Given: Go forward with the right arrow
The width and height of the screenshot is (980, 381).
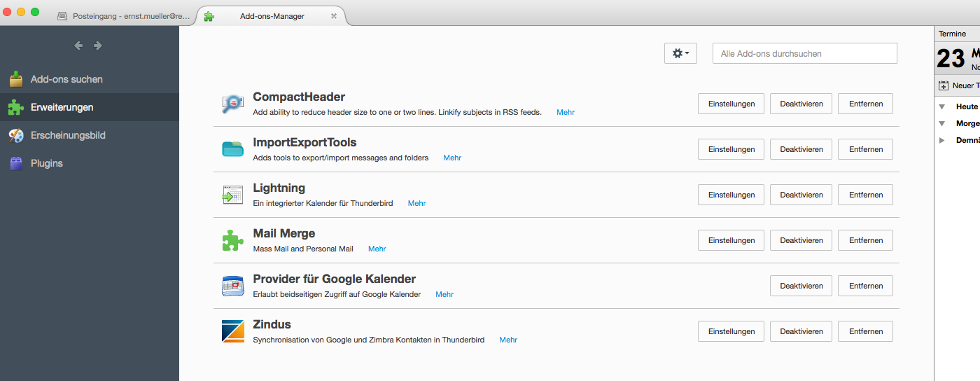Looking at the screenshot, I should [x=98, y=46].
